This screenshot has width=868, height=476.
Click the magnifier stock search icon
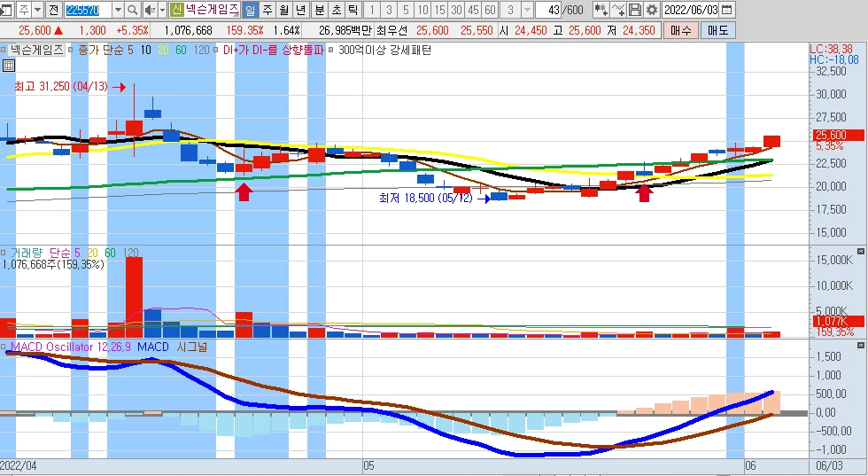tap(132, 10)
